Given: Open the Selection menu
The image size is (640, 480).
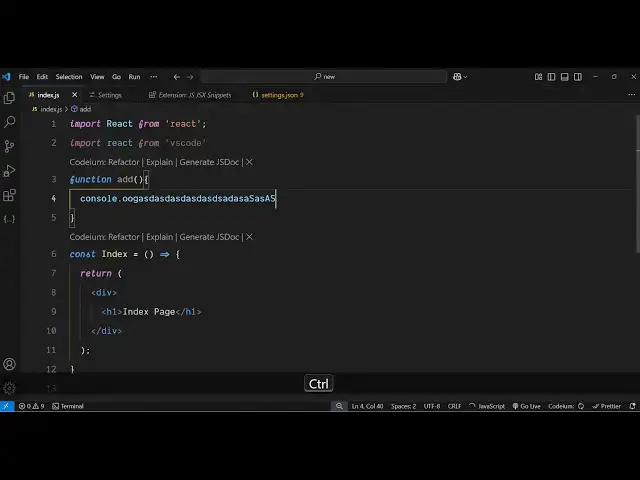Looking at the screenshot, I should point(69,77).
